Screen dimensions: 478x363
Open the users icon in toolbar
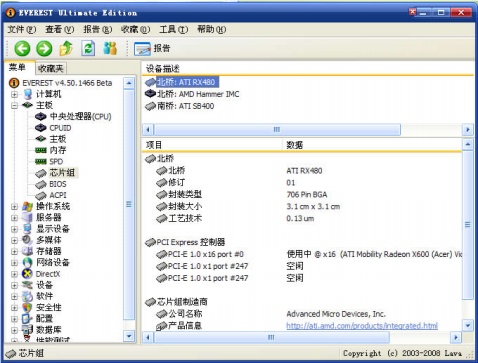[110, 49]
